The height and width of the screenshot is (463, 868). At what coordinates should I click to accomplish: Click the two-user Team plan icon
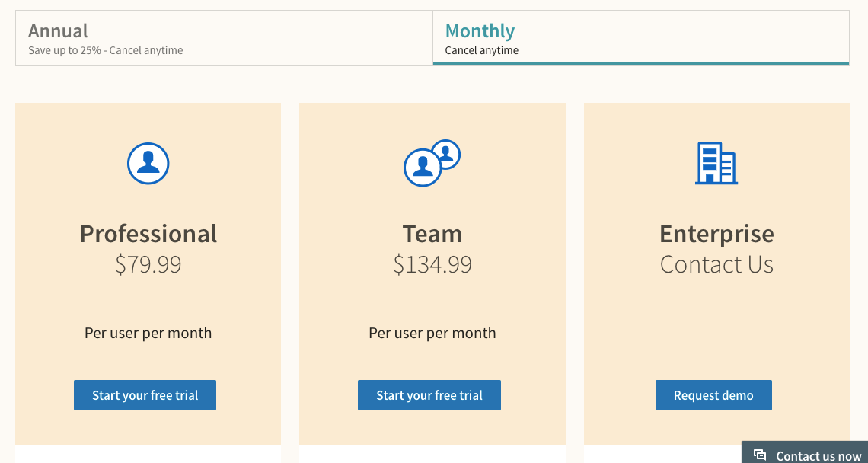pyautogui.click(x=431, y=163)
